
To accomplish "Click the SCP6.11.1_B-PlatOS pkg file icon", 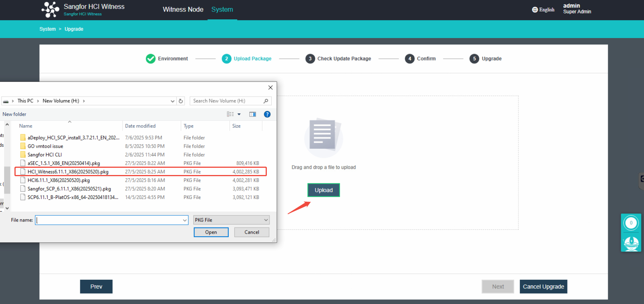I will tap(23, 197).
